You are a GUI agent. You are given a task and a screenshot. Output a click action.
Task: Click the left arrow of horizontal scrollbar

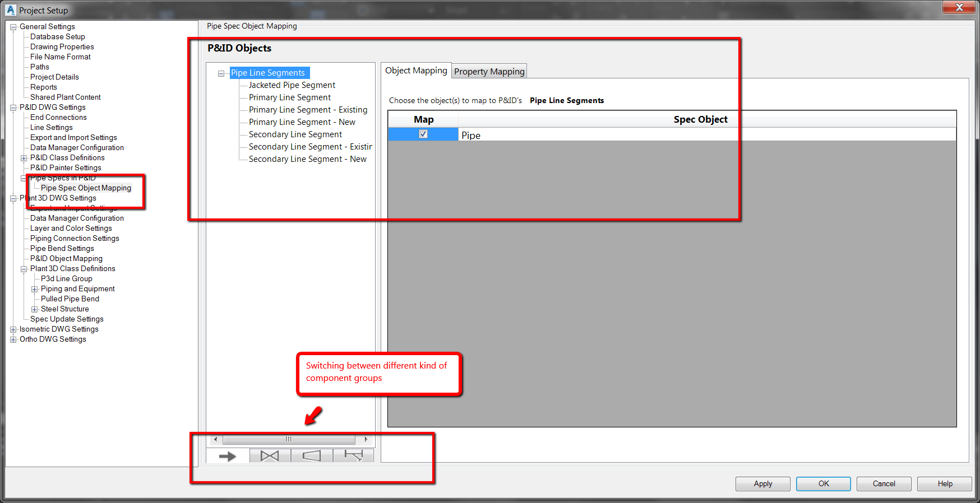215,439
